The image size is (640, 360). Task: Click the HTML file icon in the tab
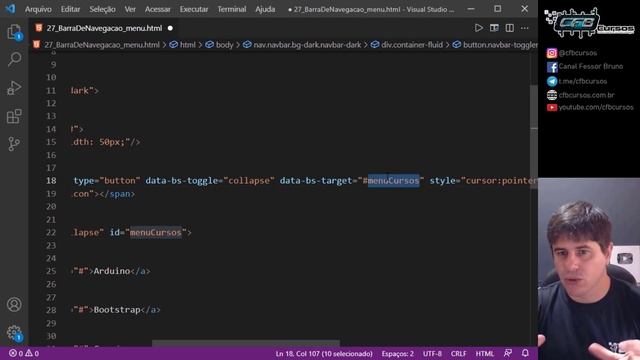pyautogui.click(x=39, y=28)
